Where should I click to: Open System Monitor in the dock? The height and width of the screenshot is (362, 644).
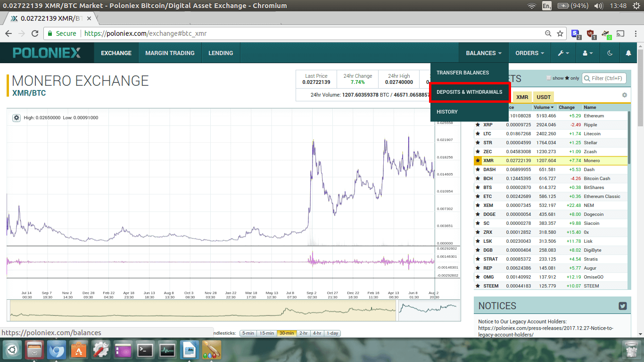point(167,351)
